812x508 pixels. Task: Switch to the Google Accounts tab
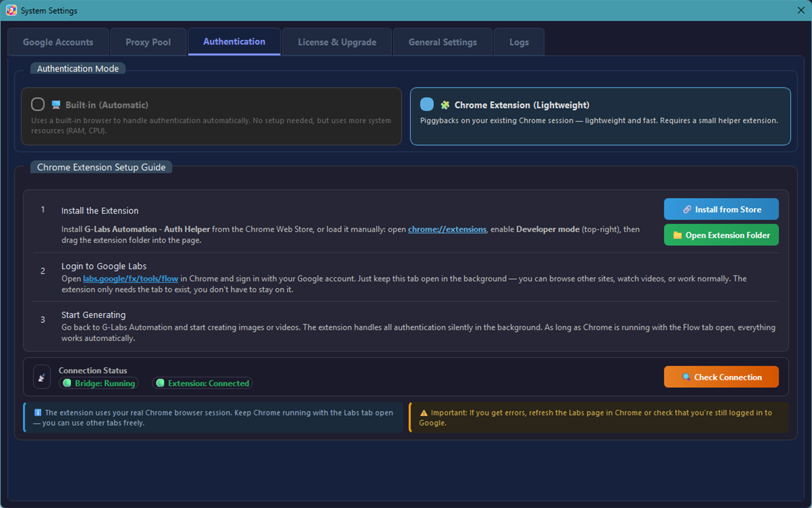coord(58,42)
